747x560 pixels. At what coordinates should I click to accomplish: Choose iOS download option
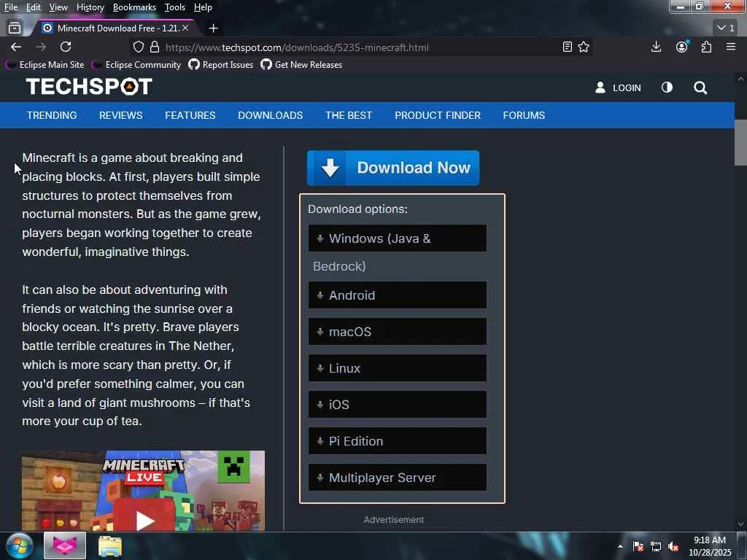pos(398,404)
